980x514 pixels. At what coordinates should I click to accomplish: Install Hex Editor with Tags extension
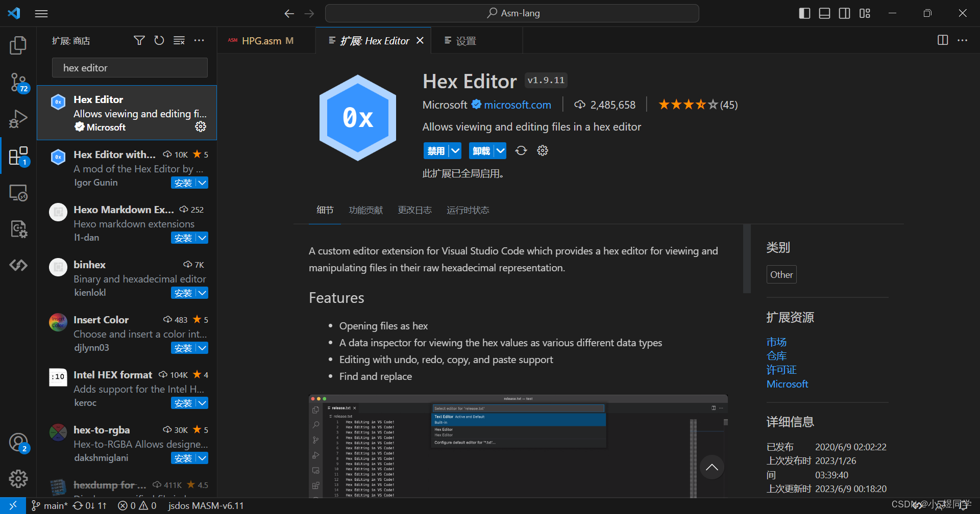(184, 183)
